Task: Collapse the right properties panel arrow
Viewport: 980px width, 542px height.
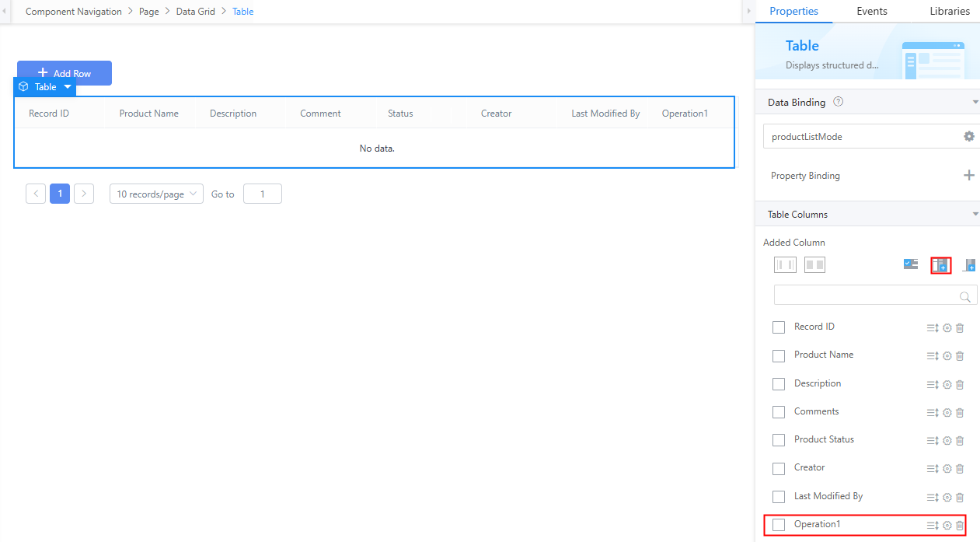Action: [748, 11]
